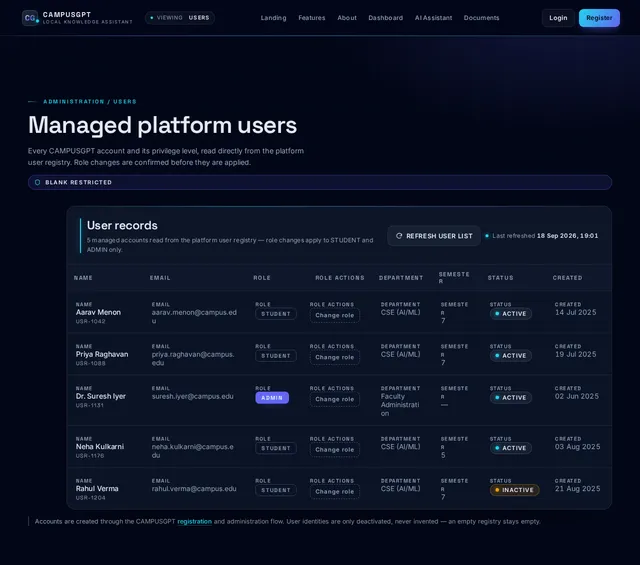Click the created date 02 Jun 2025
The height and width of the screenshot is (565, 640).
click(x=577, y=396)
